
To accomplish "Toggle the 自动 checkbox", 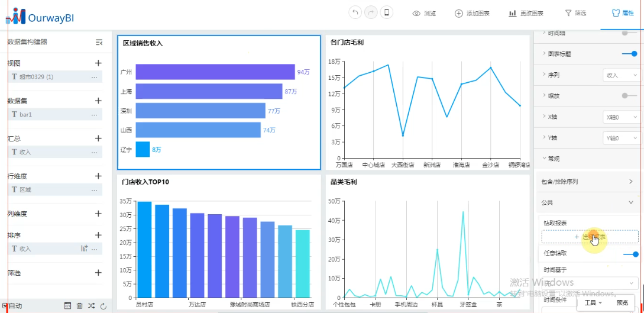I will click(x=5, y=306).
